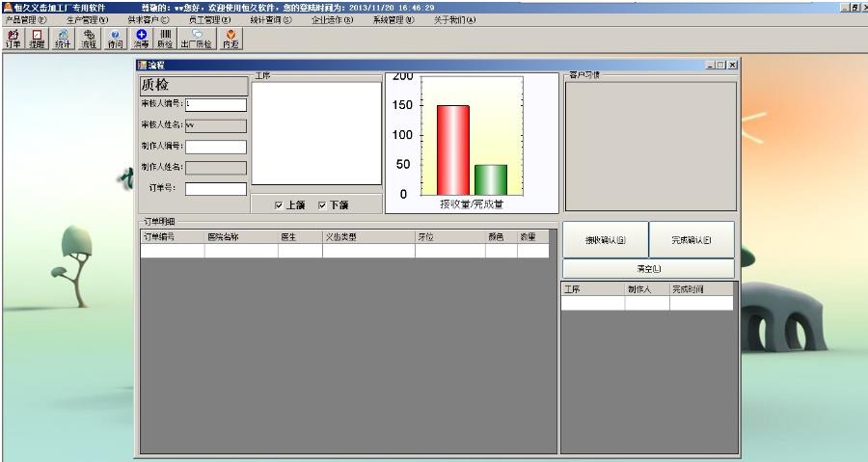
Task: Open the 出厂质检 toolbar icon
Action: point(197,39)
